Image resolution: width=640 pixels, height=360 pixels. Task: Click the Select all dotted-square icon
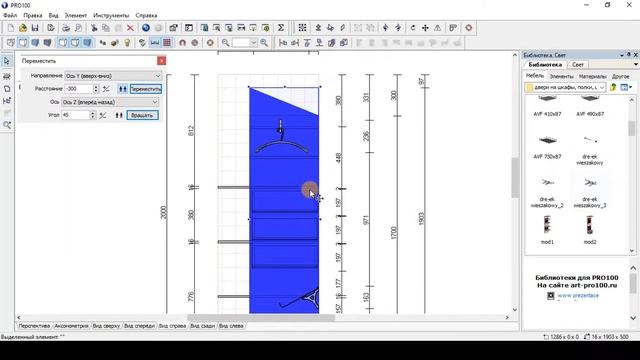tap(302, 28)
